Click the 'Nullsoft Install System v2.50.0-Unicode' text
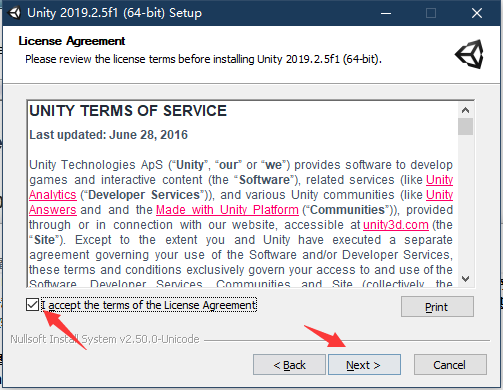Viewport: 503px width, 390px height. 105,339
